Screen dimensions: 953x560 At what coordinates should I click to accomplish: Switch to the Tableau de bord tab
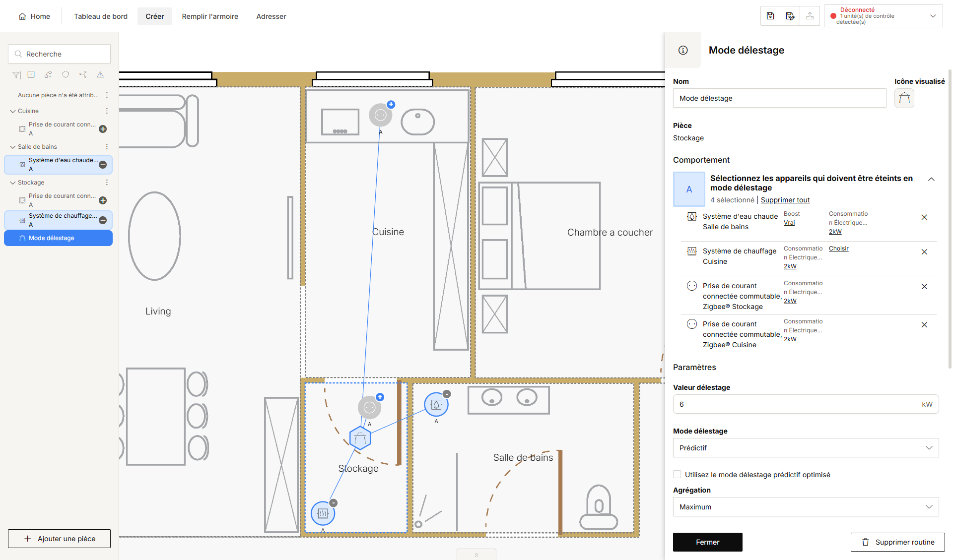point(101,16)
